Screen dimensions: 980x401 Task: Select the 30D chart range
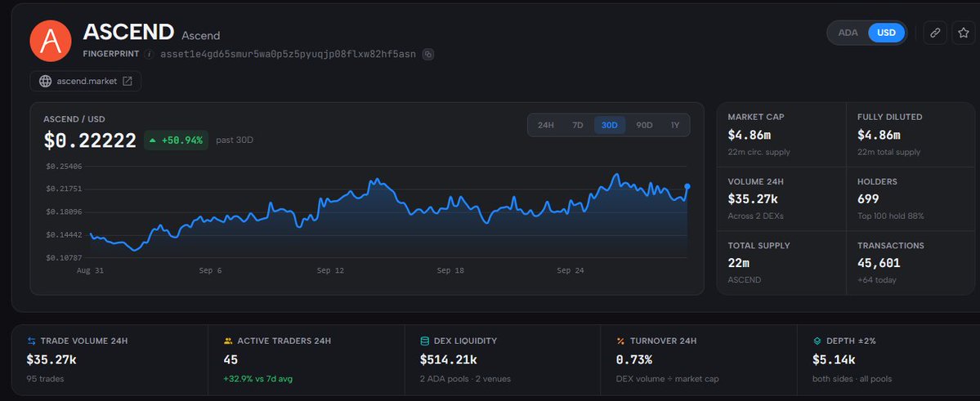610,125
